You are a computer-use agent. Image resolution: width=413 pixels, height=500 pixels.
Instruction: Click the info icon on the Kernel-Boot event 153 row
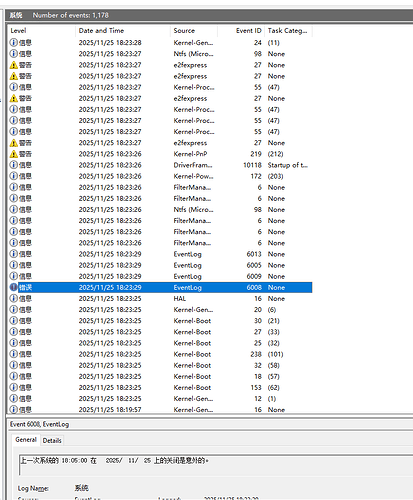click(x=13, y=387)
